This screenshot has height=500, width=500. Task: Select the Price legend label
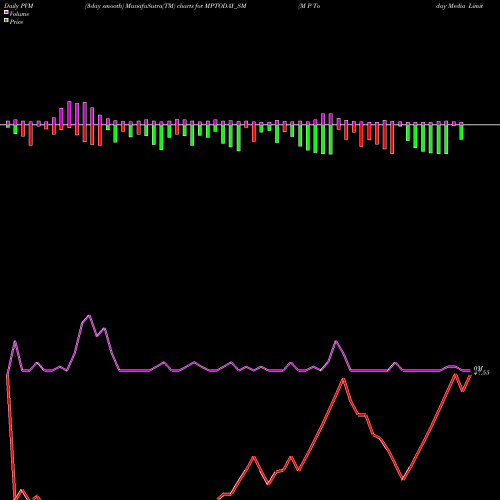coord(16,22)
